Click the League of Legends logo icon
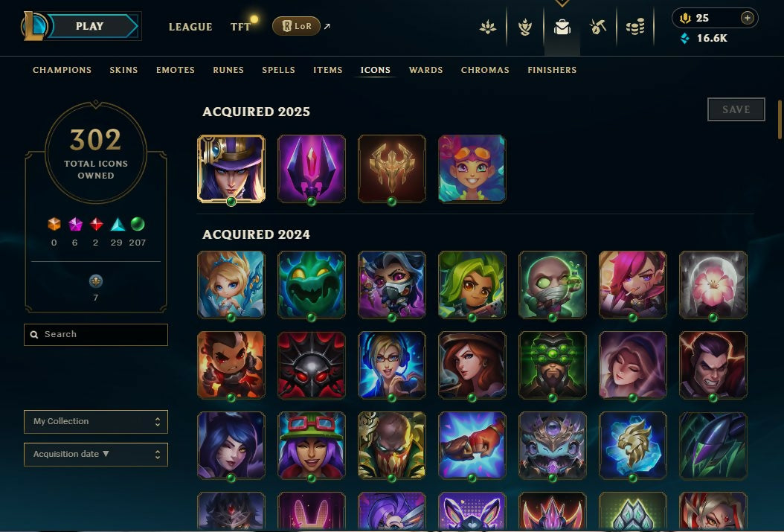Image resolution: width=784 pixels, height=532 pixels. (x=33, y=26)
